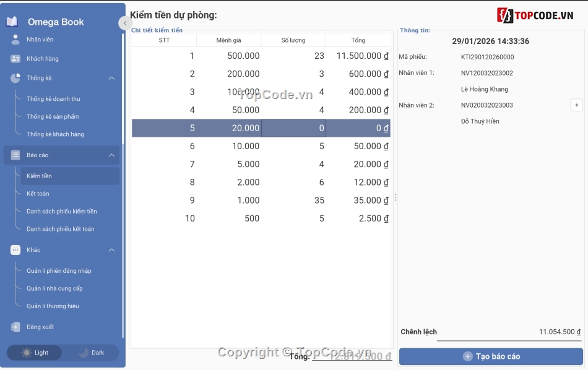
Task: Click the plus icon in Tạo báo cáo
Action: [468, 356]
